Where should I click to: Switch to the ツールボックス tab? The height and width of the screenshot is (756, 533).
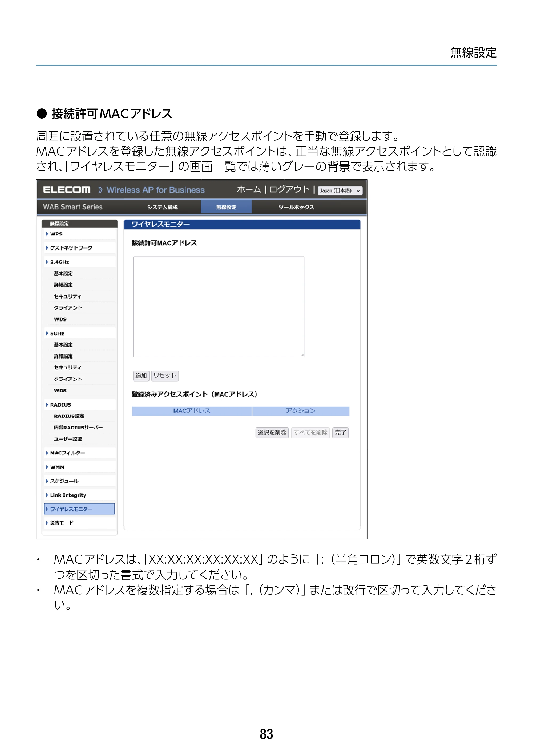pyautogui.click(x=296, y=207)
